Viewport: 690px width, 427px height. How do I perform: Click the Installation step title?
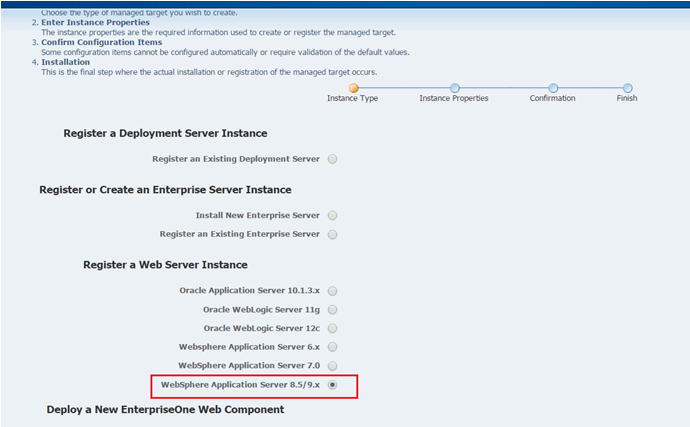(66, 62)
